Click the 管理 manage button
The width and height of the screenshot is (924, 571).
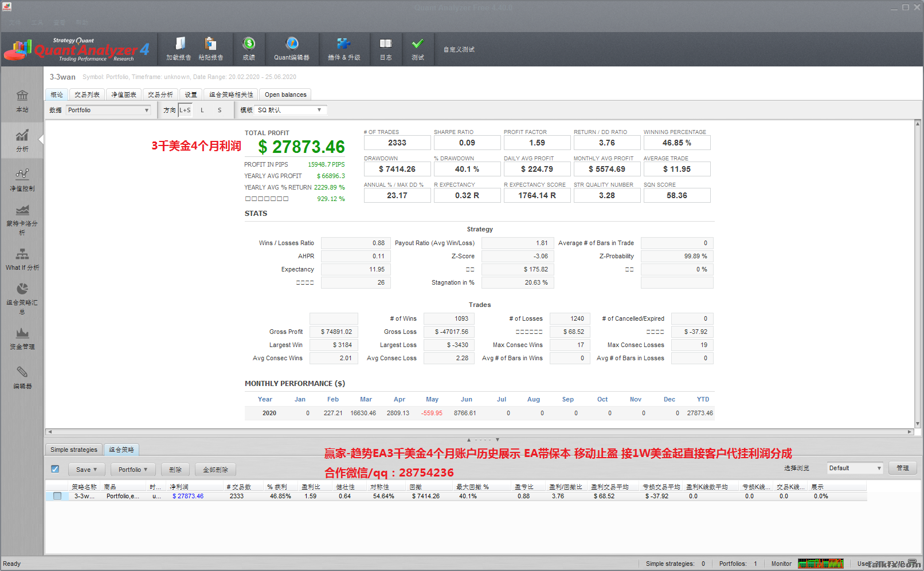(903, 468)
